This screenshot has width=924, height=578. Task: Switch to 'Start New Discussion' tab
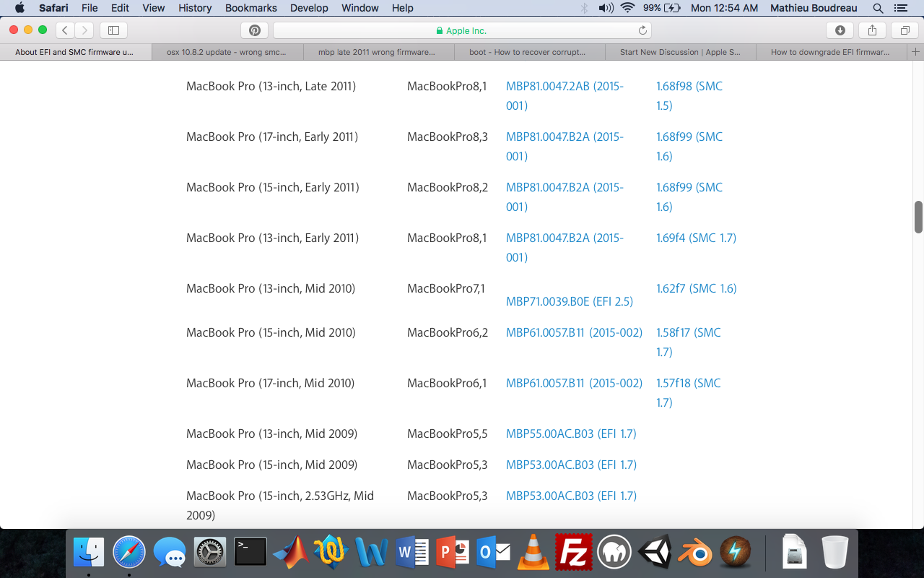pyautogui.click(x=680, y=52)
